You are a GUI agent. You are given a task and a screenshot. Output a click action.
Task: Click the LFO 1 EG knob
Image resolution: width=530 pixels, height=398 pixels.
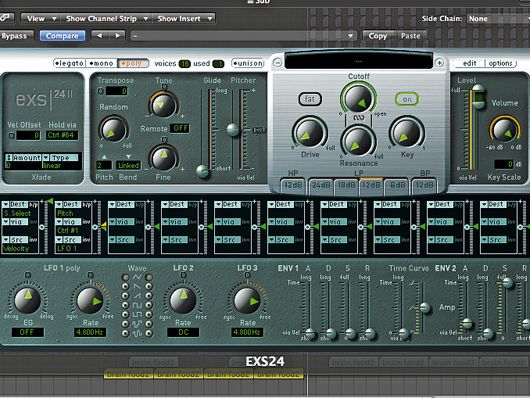[27, 299]
